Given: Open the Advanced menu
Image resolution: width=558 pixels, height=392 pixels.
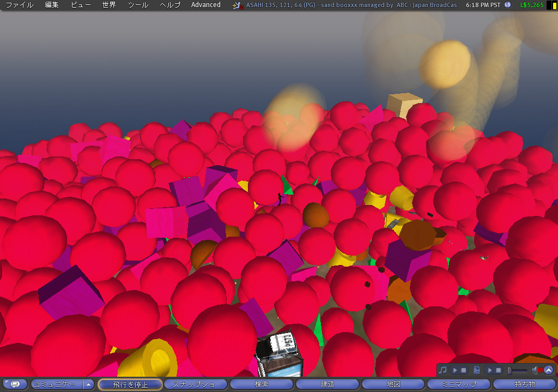Looking at the screenshot, I should 205,5.
